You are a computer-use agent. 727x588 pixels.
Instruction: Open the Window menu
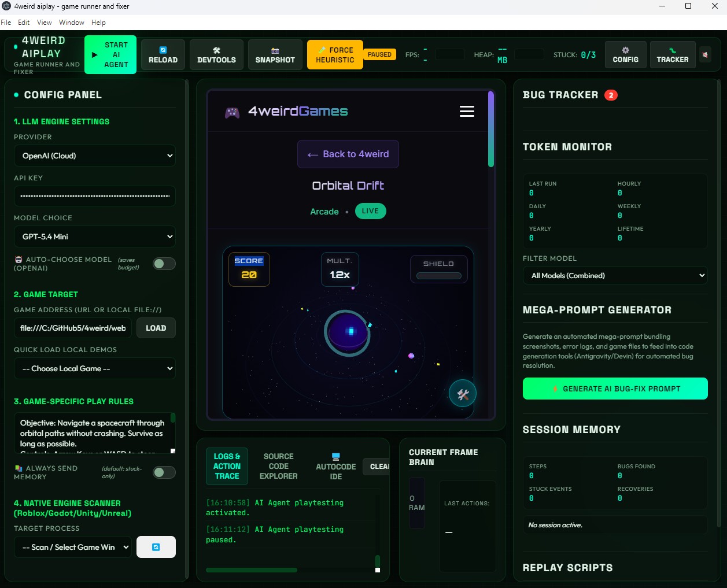72,23
